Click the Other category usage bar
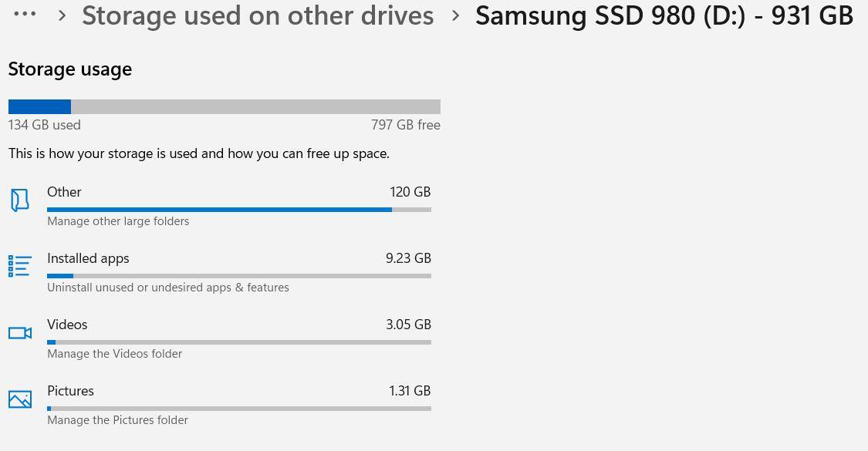Image resolution: width=868 pixels, height=451 pixels. (x=238, y=210)
